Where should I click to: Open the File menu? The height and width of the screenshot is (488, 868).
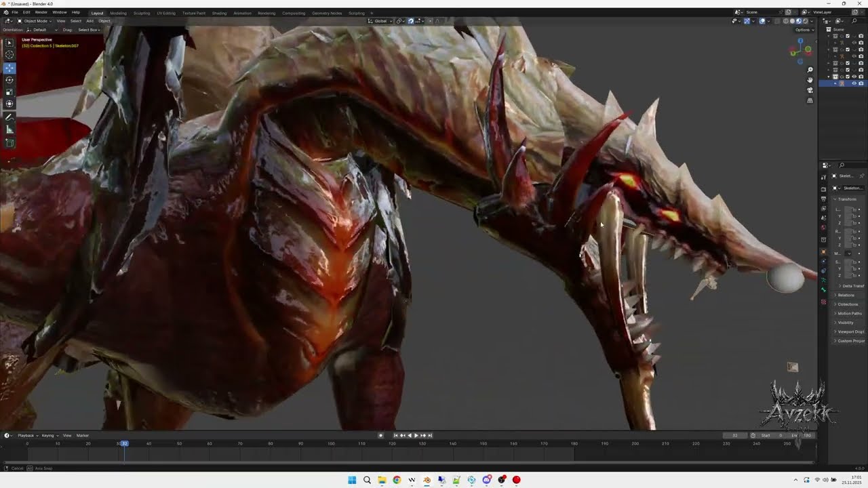pos(15,12)
